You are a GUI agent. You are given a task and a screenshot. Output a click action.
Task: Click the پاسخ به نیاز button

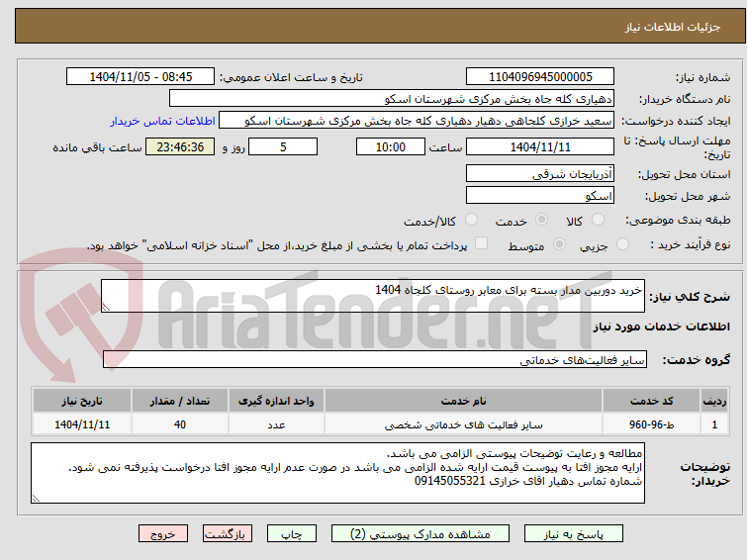[x=574, y=534]
